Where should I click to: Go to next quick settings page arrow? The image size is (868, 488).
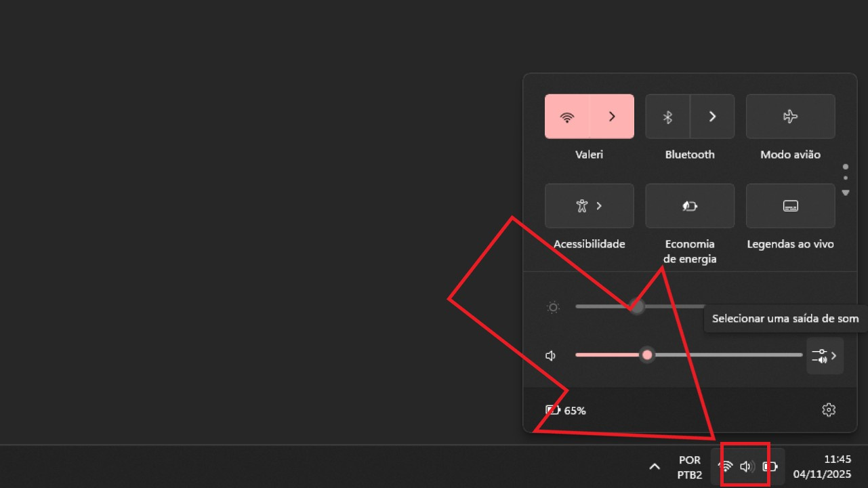pyautogui.click(x=846, y=193)
